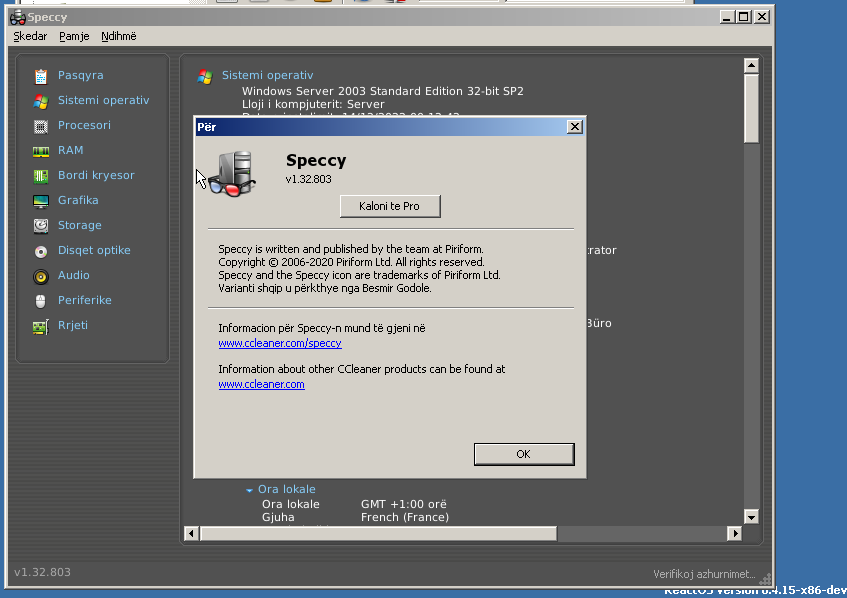
Task: Click the Verifikoj azhurnimet status bar link
Action: (703, 573)
